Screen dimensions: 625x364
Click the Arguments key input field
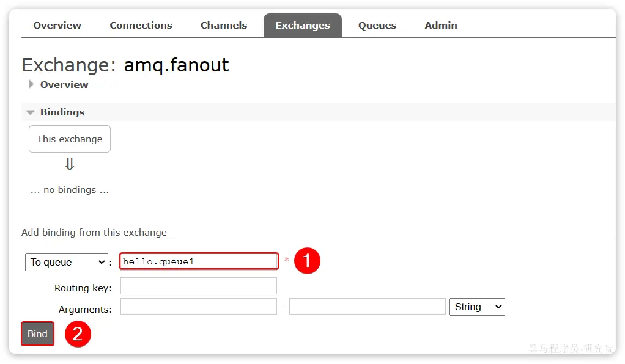coord(199,307)
